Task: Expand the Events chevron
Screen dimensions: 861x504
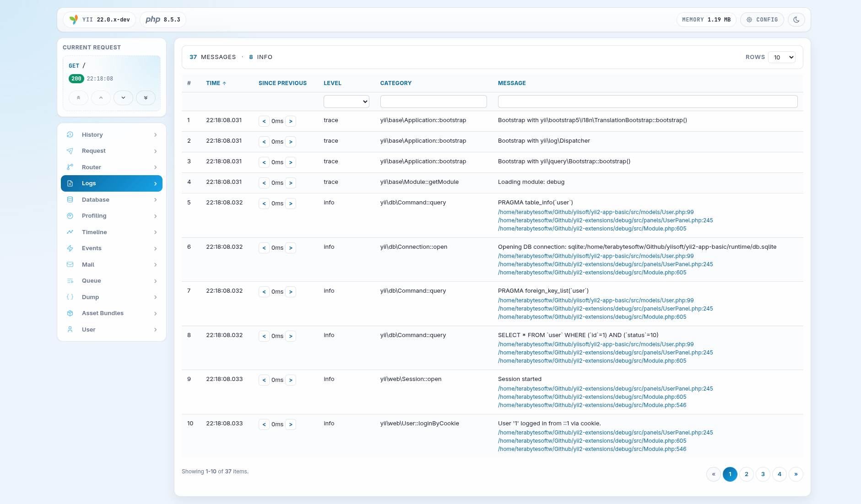Action: [156, 248]
